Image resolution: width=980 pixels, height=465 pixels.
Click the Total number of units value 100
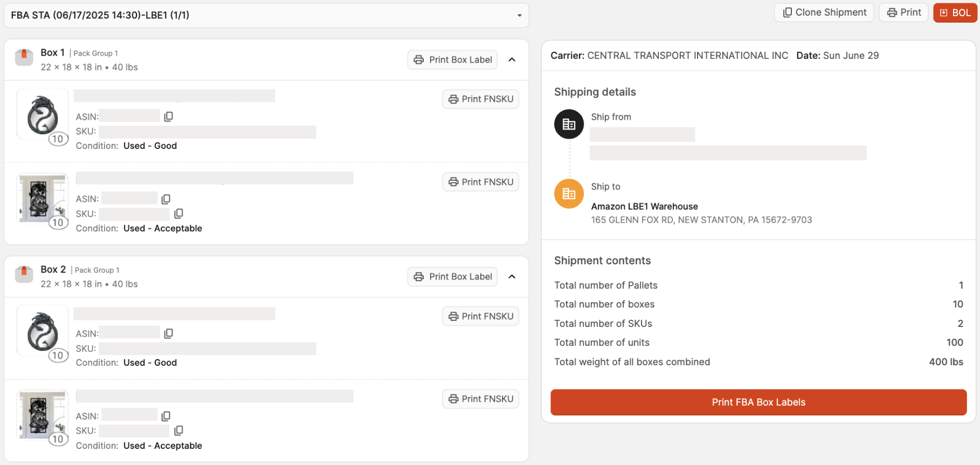955,343
